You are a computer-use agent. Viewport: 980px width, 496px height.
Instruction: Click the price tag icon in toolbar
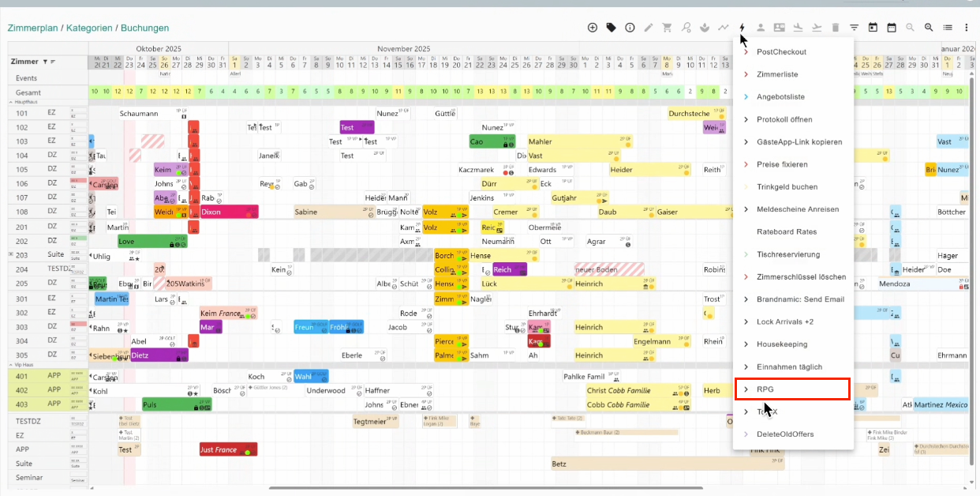(x=612, y=28)
